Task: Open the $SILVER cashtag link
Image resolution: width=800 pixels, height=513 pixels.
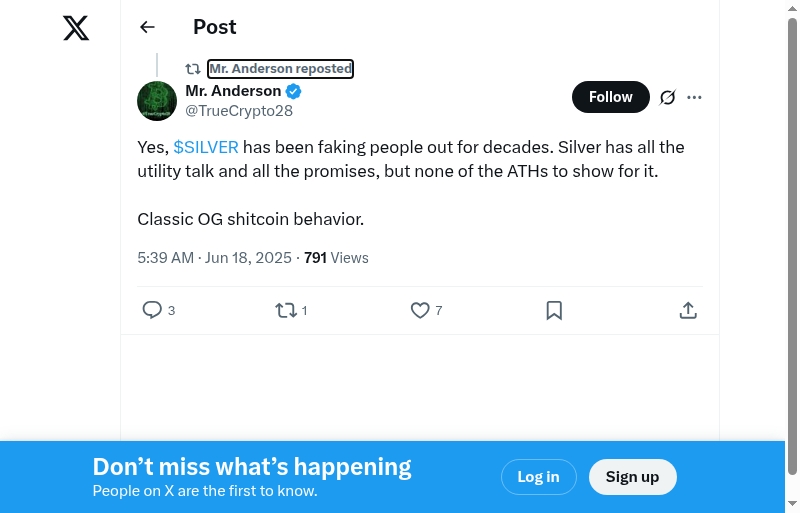Action: click(x=206, y=147)
